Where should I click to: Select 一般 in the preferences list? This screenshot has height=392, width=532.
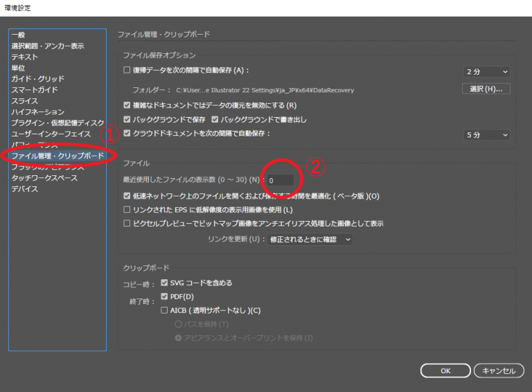point(19,35)
